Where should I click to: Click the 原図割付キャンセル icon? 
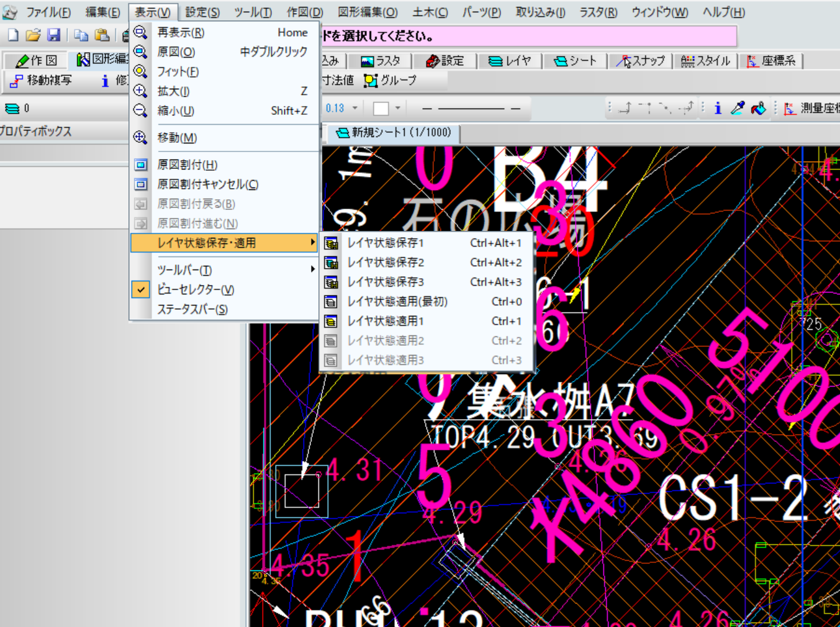[141, 184]
